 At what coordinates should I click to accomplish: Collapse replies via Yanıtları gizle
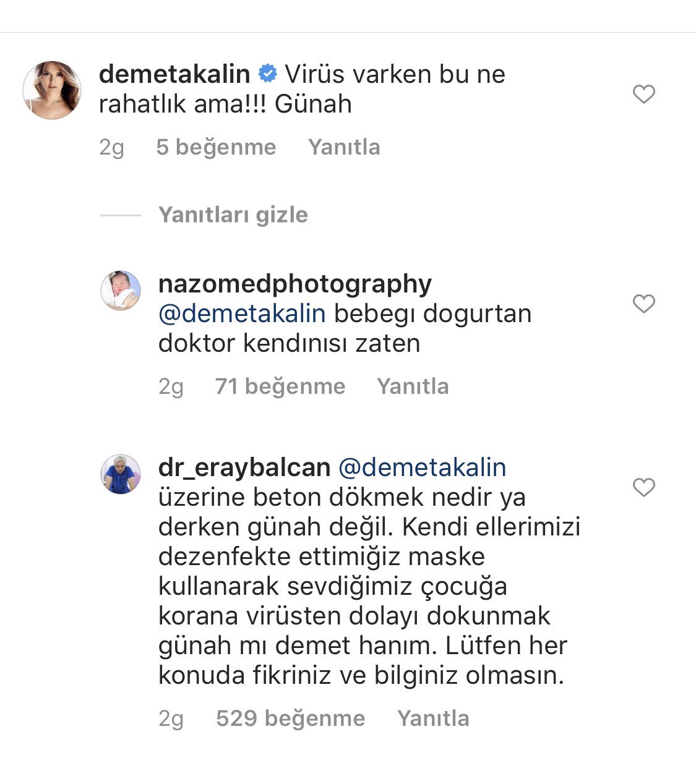[233, 215]
